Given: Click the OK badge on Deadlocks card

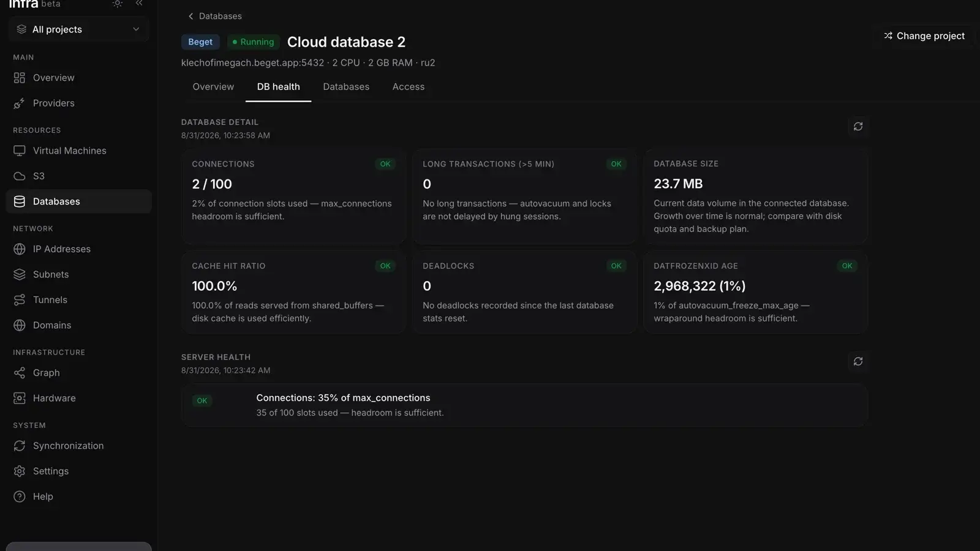Looking at the screenshot, I should [x=616, y=266].
